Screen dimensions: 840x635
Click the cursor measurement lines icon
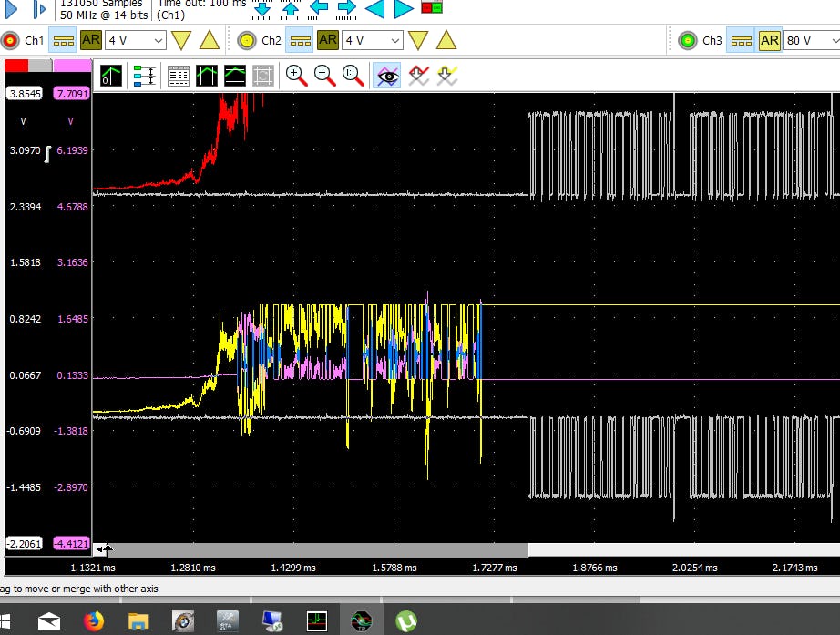(144, 76)
